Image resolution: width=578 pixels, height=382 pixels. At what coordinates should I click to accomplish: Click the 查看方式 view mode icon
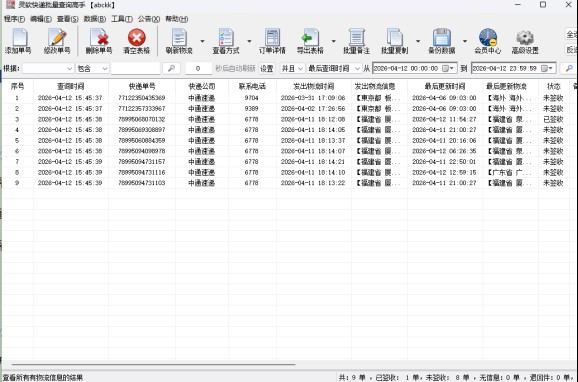pyautogui.click(x=226, y=38)
